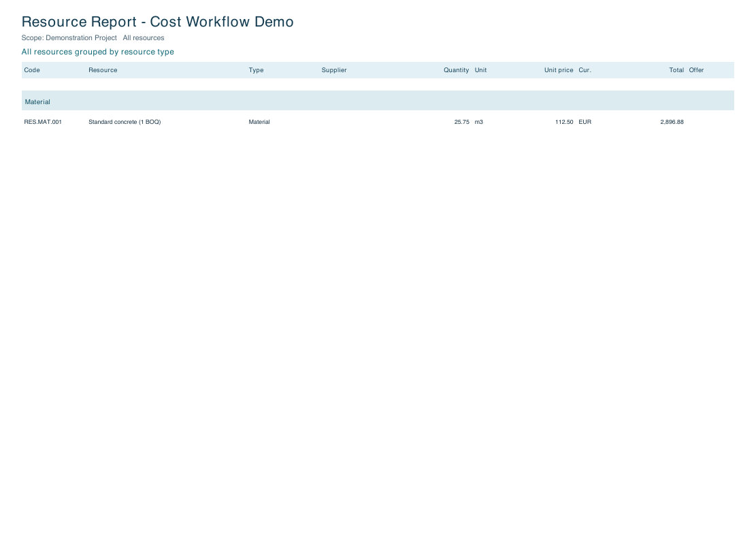Select the 'Scope: Demonstration Project' text
Screen dimensions: 756x535
pos(69,38)
